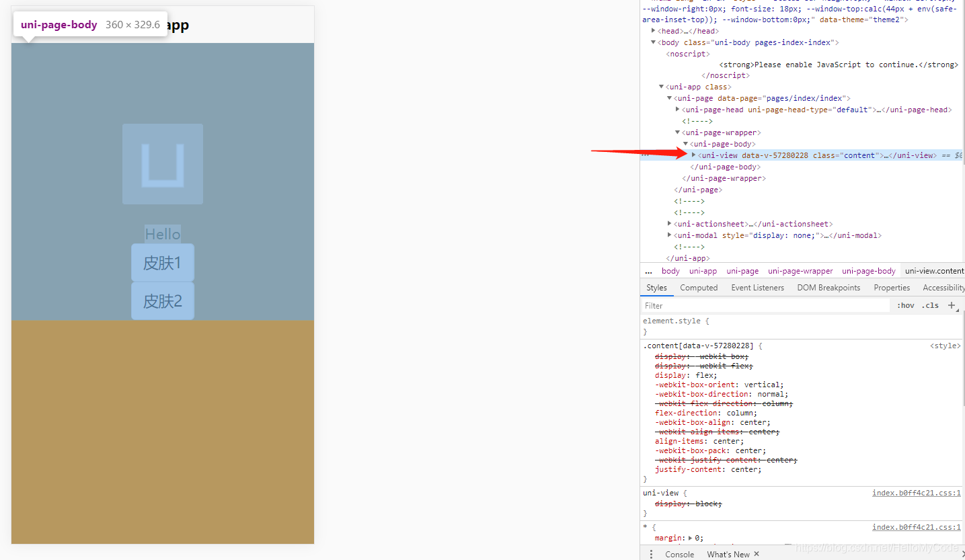Click the 'align-items: center;' declaration
The image size is (965, 560).
pos(699,441)
